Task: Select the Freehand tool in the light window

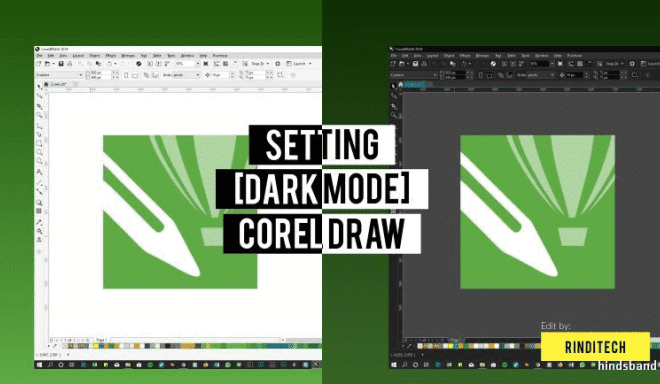Action: [x=39, y=126]
